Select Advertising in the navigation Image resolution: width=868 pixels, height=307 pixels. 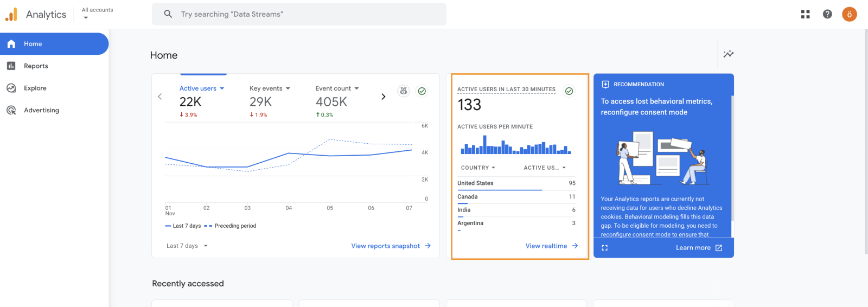point(54,110)
